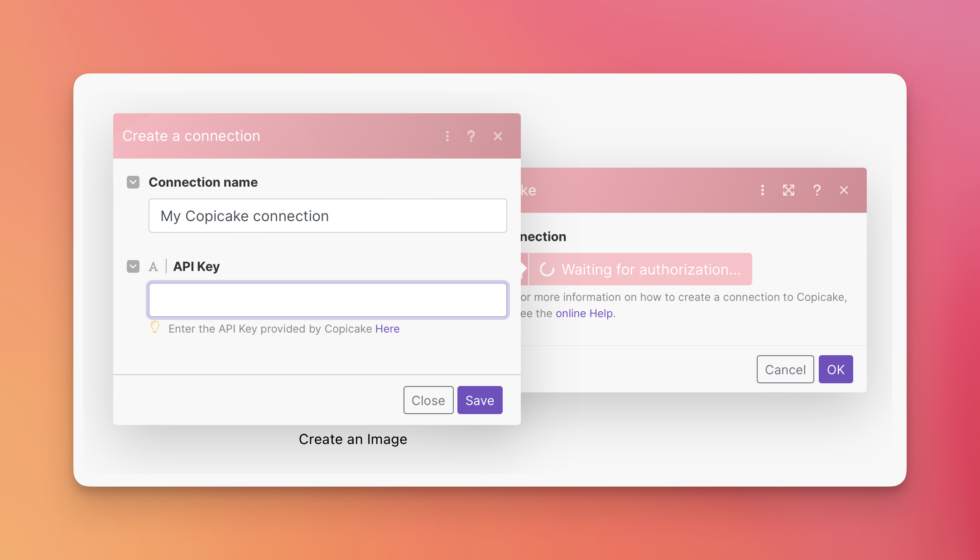This screenshot has width=980, height=560.
Task: Click the Close button in the connection dialog
Action: (x=428, y=400)
